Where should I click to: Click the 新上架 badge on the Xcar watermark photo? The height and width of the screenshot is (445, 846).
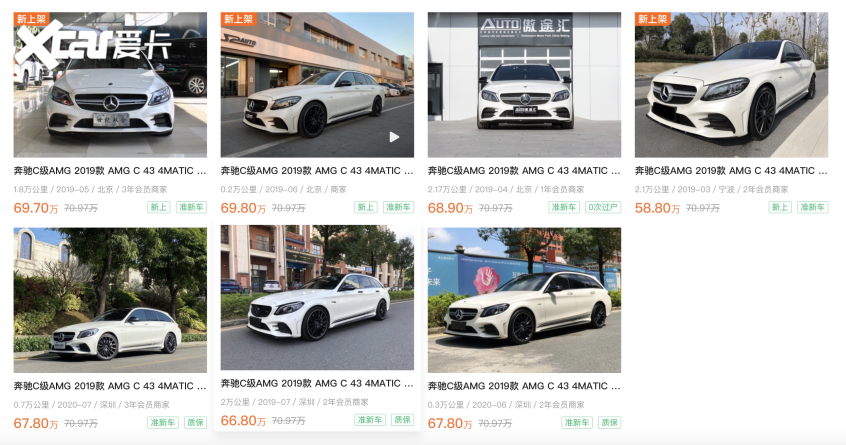tap(31, 19)
